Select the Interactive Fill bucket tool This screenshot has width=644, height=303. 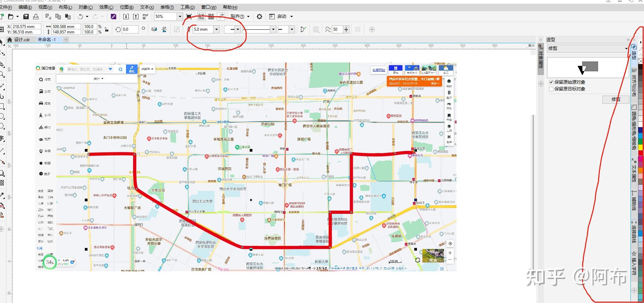pyautogui.click(x=2, y=205)
